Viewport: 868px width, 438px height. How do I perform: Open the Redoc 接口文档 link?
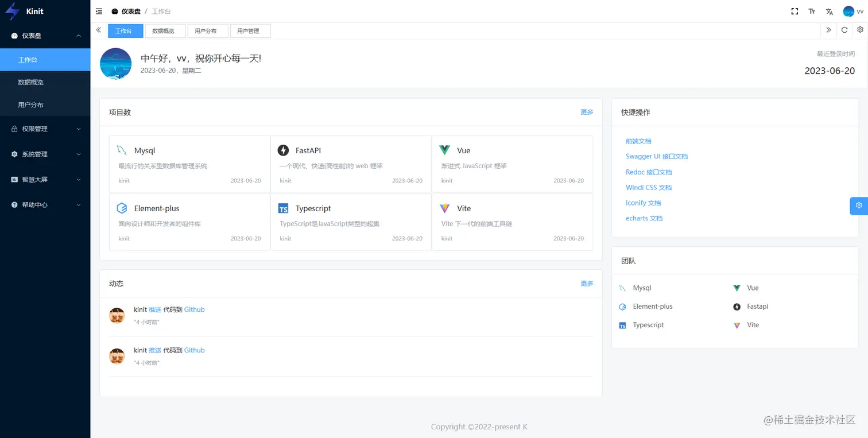click(649, 172)
